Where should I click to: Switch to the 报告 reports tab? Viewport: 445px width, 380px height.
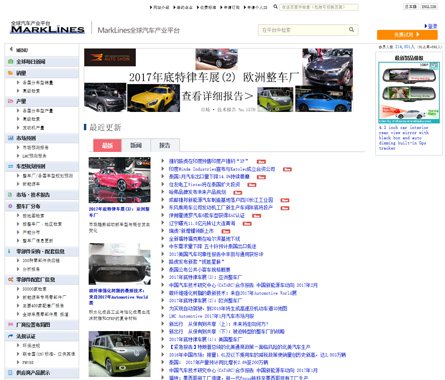165,145
